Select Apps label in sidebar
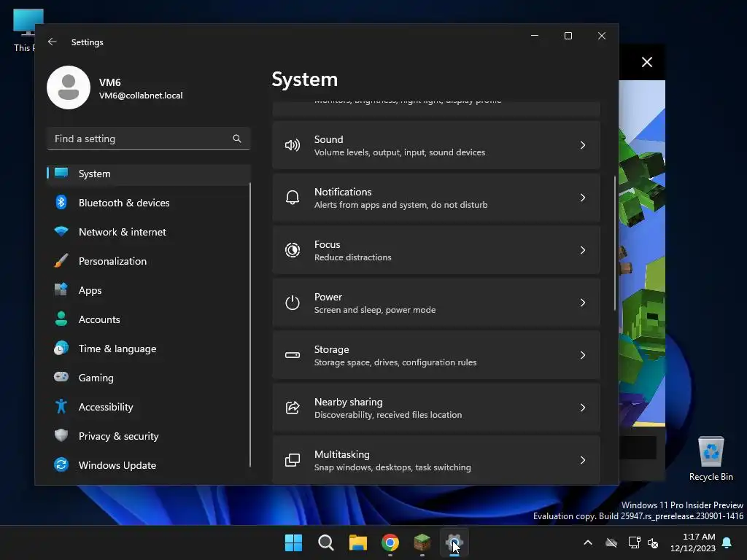747x560 pixels. (x=90, y=290)
